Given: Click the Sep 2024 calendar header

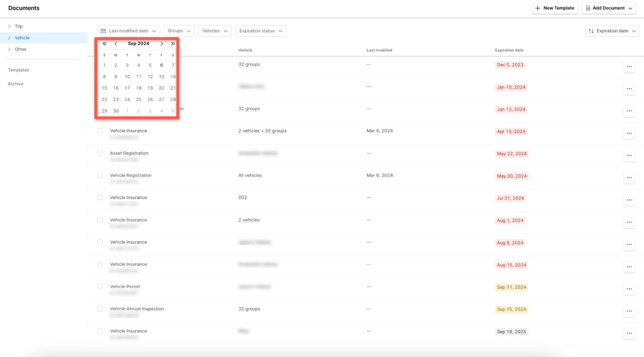Looking at the screenshot, I should (x=139, y=44).
